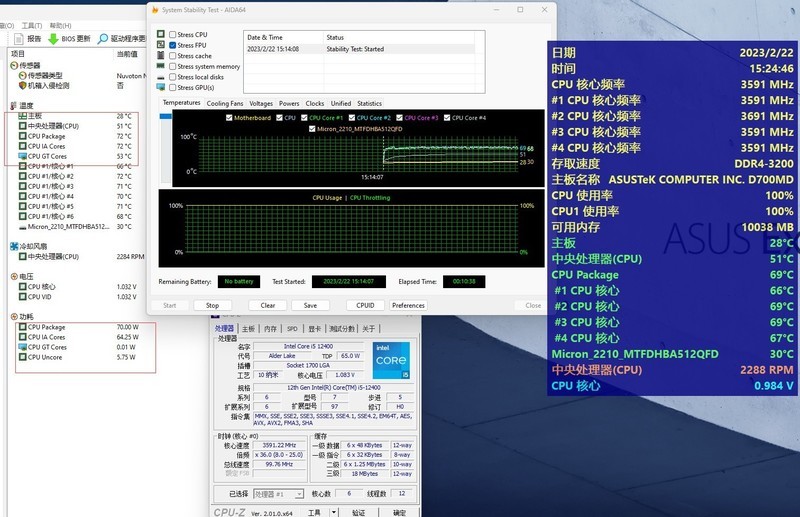The width and height of the screenshot is (800, 517).
Task: Click the shield icon beside 机箱入侵检测
Action: (22, 85)
